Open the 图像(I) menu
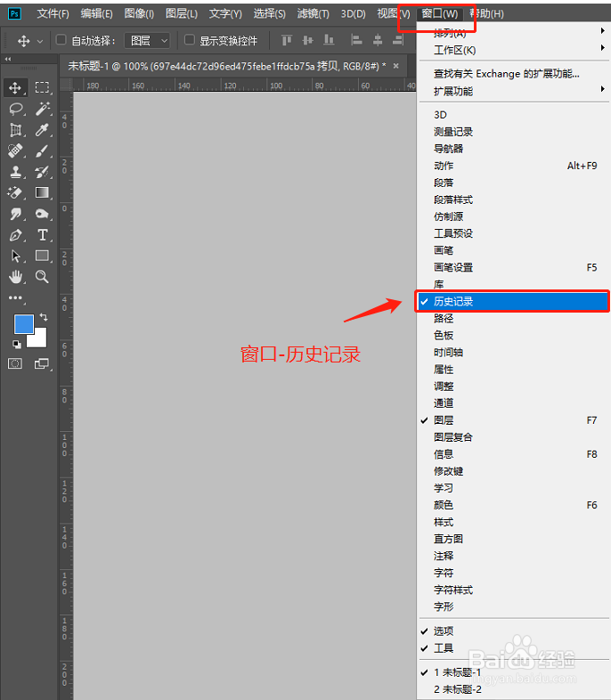This screenshot has width=611, height=700. (x=139, y=14)
